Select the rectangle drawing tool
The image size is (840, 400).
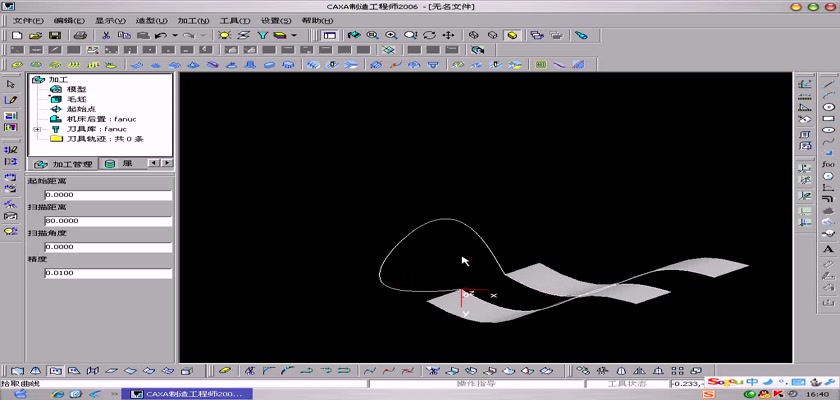[x=828, y=118]
